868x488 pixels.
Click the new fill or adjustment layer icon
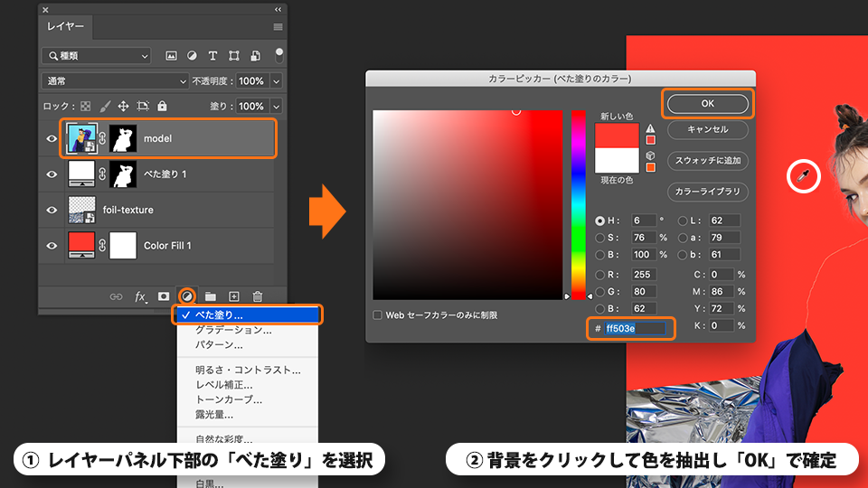click(x=187, y=296)
